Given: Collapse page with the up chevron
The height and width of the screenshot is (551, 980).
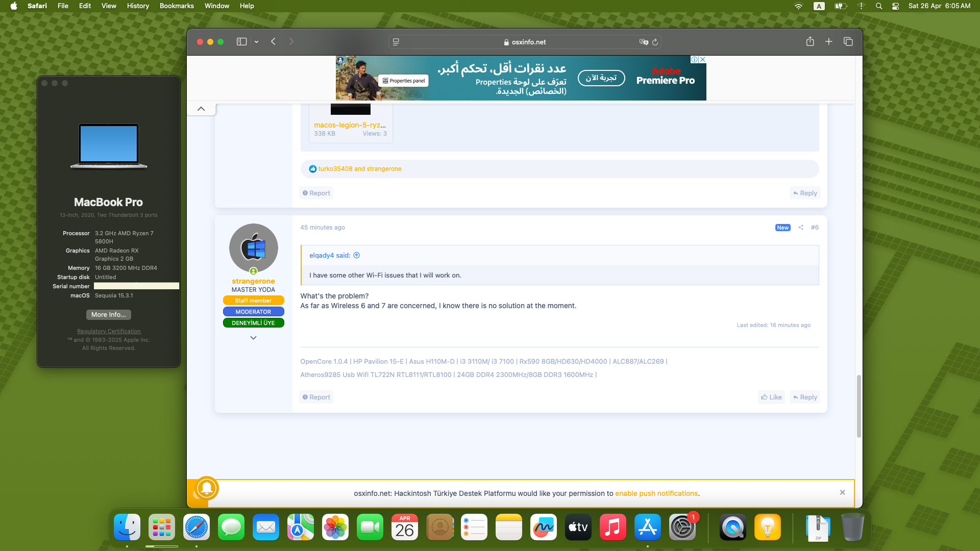Looking at the screenshot, I should tap(201, 109).
